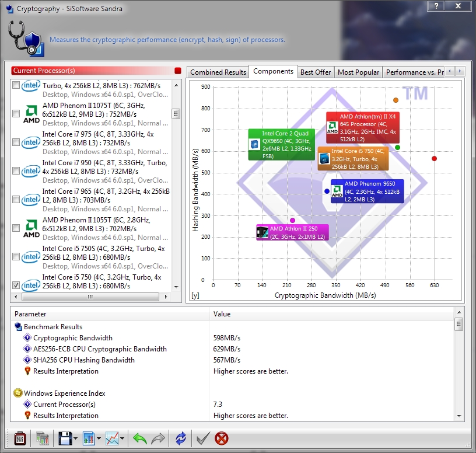Click the Benchmark Results tree icon
Screen dimensions: 476x453
pos(18,326)
